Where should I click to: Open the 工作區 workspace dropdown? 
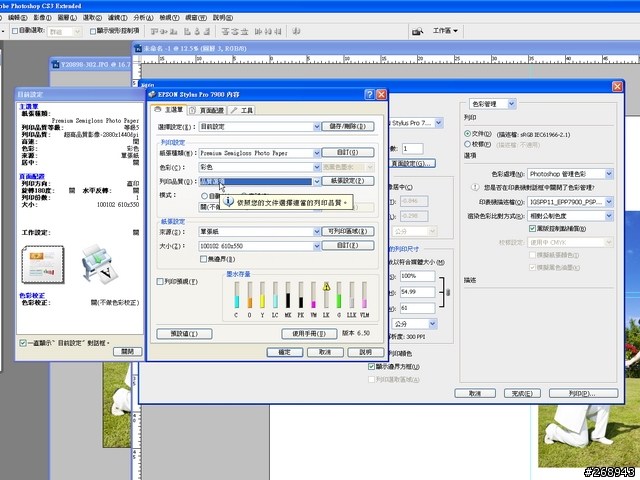445,31
